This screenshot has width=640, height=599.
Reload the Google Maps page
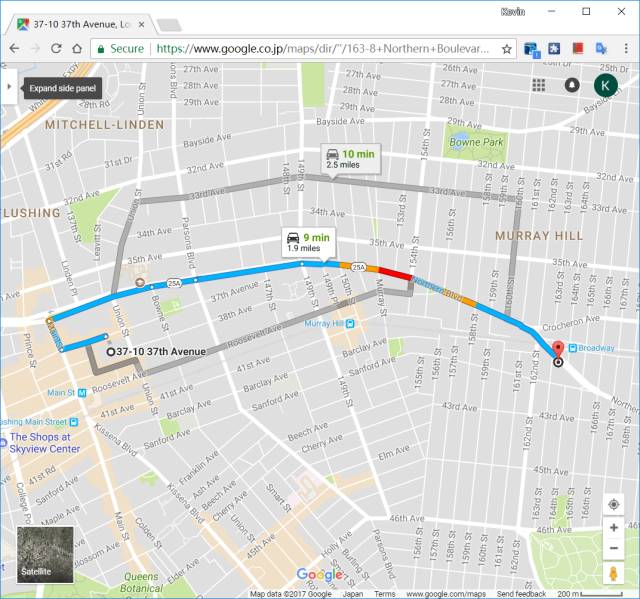56,49
